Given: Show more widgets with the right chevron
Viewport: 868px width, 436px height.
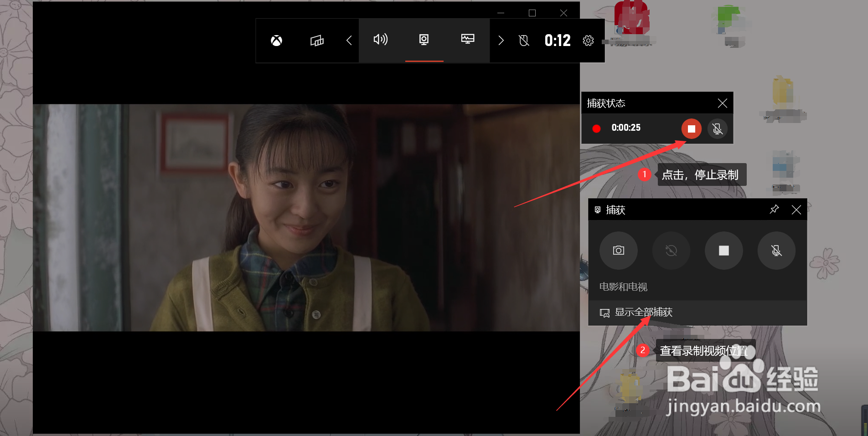Looking at the screenshot, I should click(501, 41).
